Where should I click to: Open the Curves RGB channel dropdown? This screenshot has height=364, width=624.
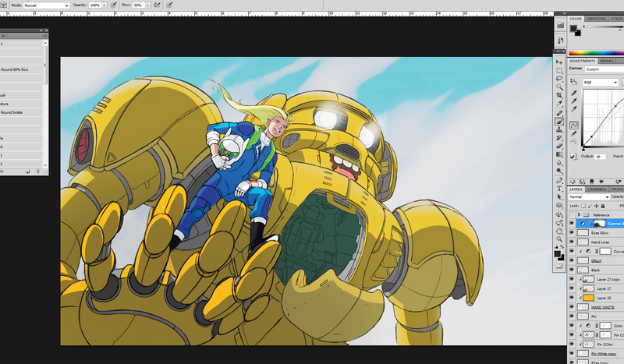click(x=601, y=83)
